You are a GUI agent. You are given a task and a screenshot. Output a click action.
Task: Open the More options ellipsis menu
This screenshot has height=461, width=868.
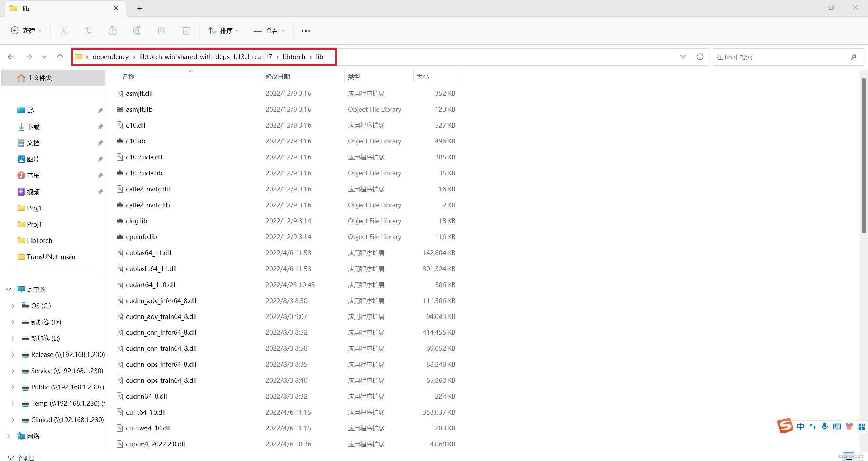coord(305,31)
